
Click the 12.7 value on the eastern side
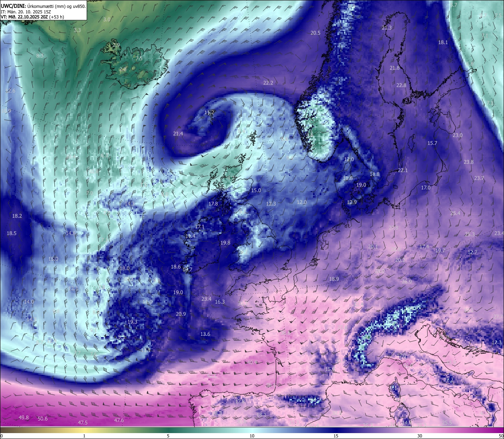472,252
